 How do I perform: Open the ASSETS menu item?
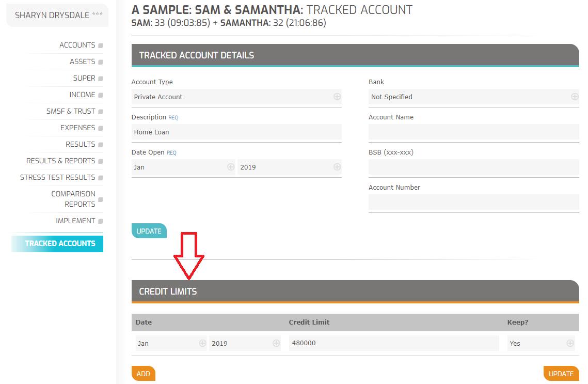83,62
